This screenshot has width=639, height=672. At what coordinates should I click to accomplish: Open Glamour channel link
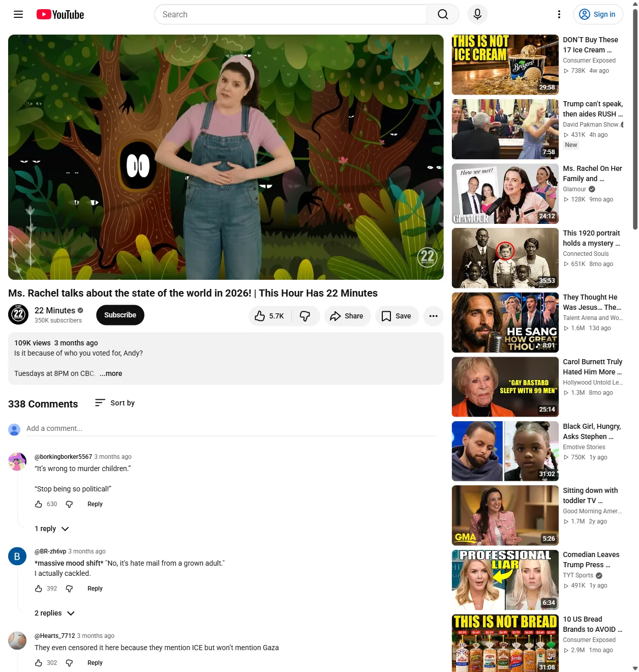574,189
